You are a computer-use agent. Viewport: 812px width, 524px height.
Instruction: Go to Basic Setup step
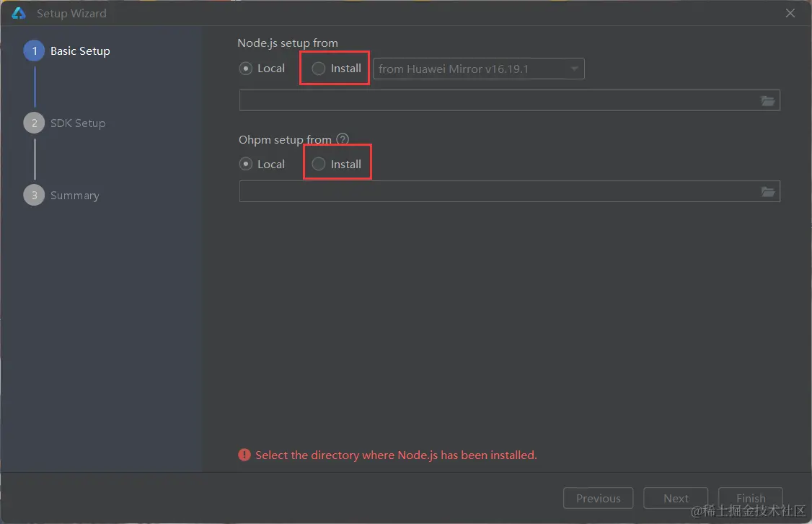click(x=67, y=51)
